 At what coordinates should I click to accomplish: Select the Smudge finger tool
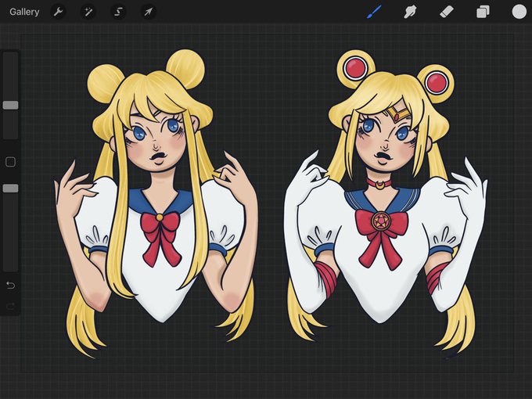pos(410,13)
